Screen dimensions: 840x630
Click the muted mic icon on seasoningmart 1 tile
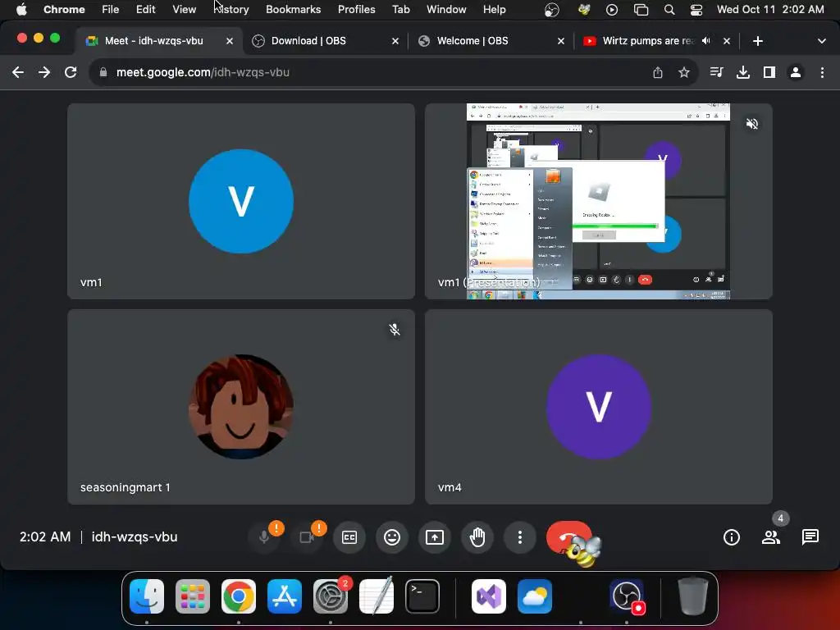click(395, 330)
